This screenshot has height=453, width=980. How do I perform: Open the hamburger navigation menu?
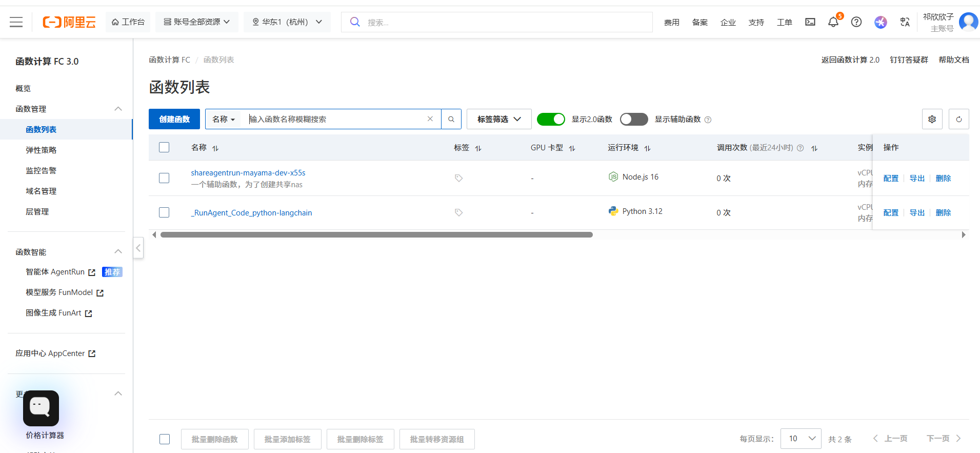[16, 22]
